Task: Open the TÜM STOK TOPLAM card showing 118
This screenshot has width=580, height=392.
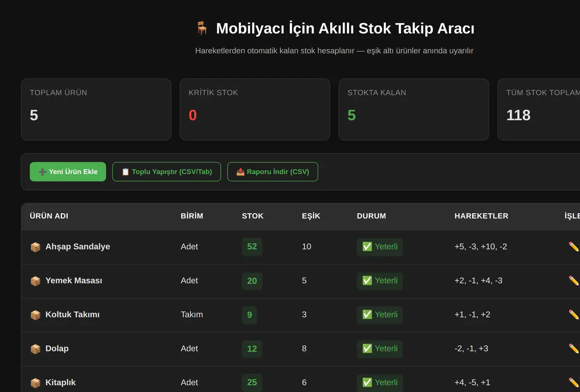Action: click(x=539, y=110)
